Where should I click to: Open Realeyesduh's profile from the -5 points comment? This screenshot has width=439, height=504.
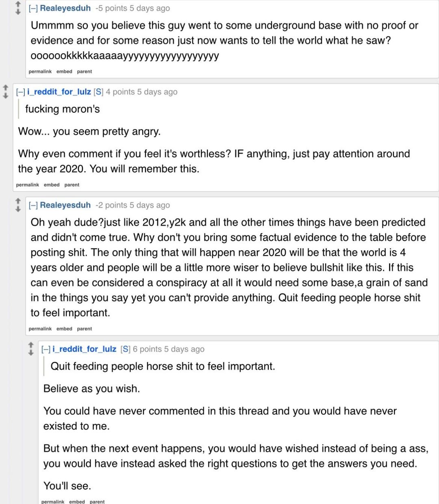coord(65,8)
